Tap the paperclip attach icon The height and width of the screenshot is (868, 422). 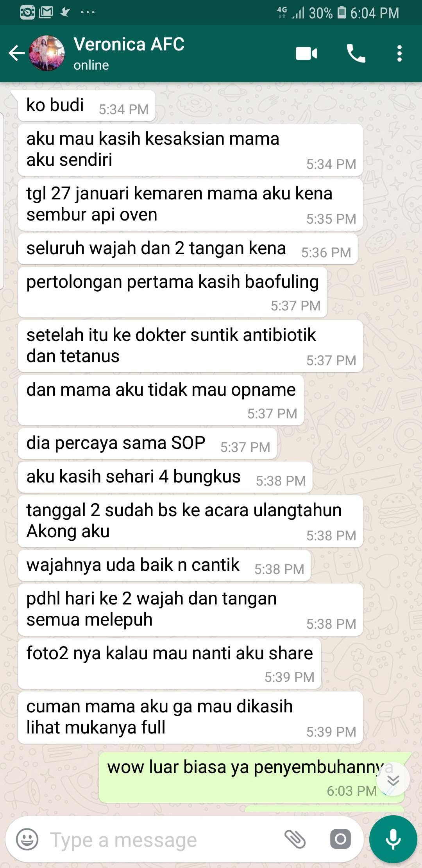[x=295, y=839]
